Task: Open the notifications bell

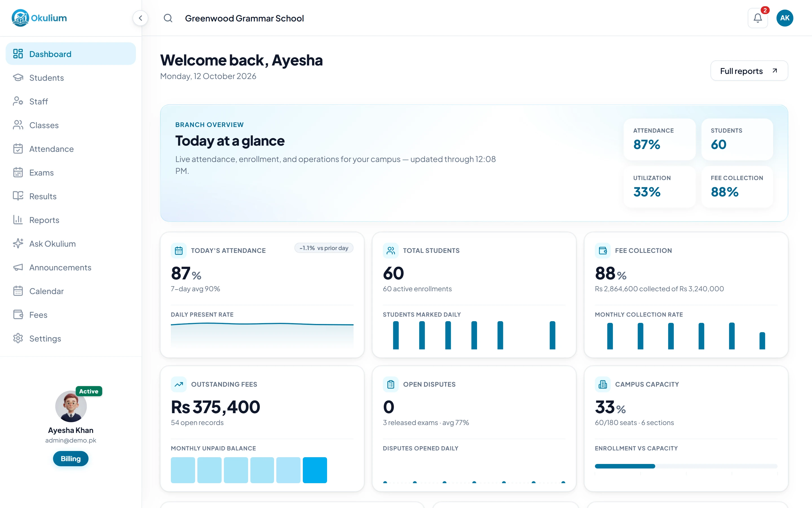Action: 758,18
